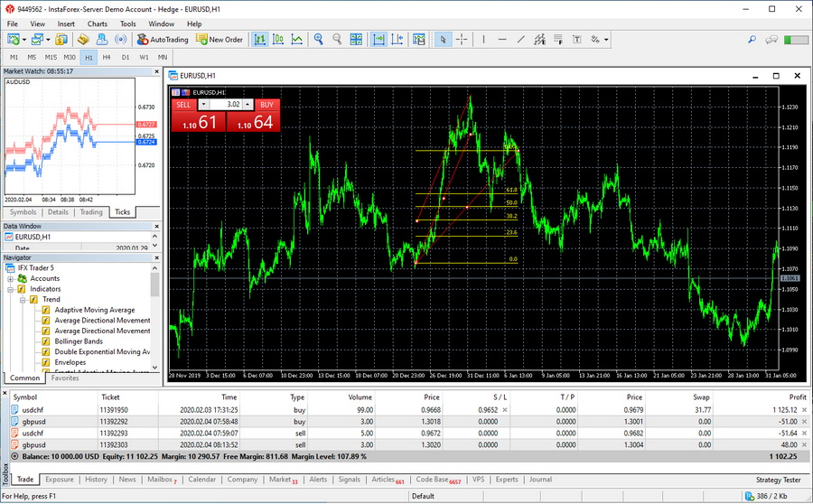Image resolution: width=813 pixels, height=504 pixels.
Task: Toggle the D1 timeframe button
Action: tap(126, 57)
